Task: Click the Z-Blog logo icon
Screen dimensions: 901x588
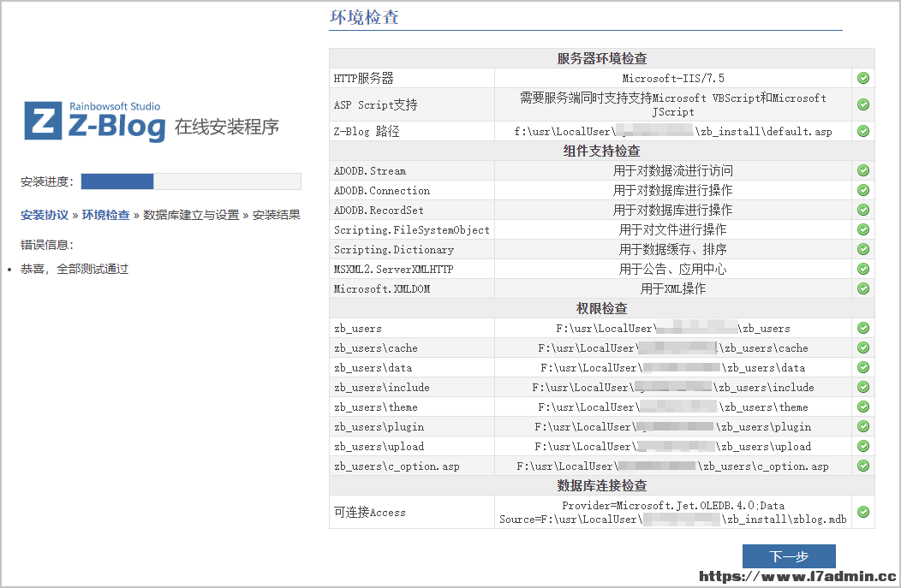Action: [x=43, y=122]
